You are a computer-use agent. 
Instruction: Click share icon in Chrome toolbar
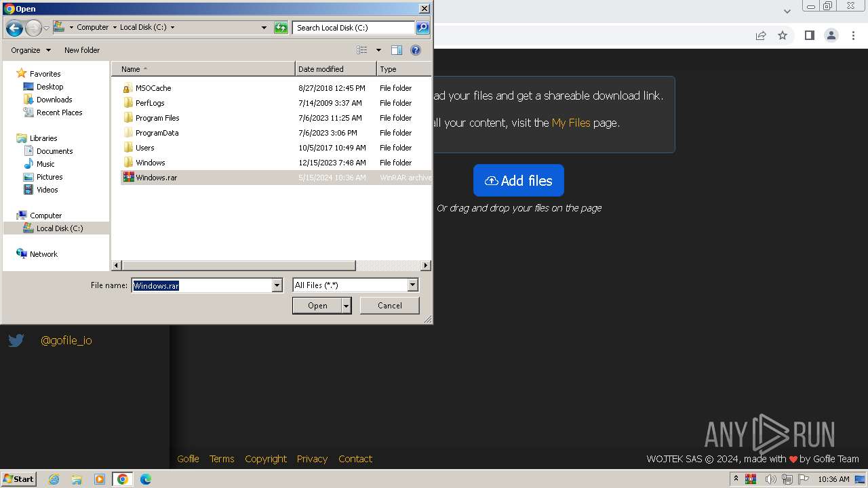click(x=761, y=35)
